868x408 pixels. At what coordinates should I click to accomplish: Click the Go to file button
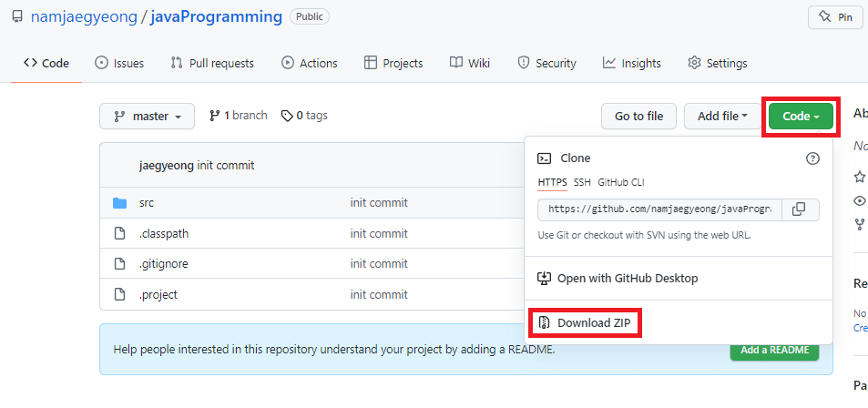pyautogui.click(x=638, y=117)
